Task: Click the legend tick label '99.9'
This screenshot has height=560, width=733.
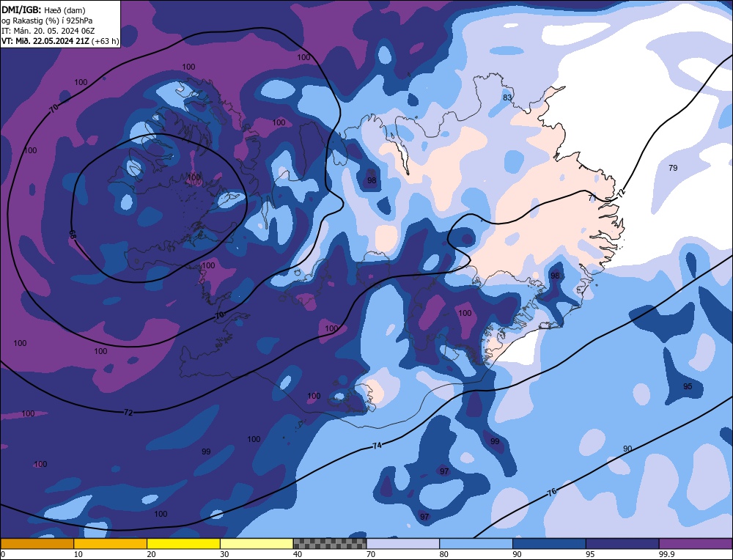Action: click(666, 554)
